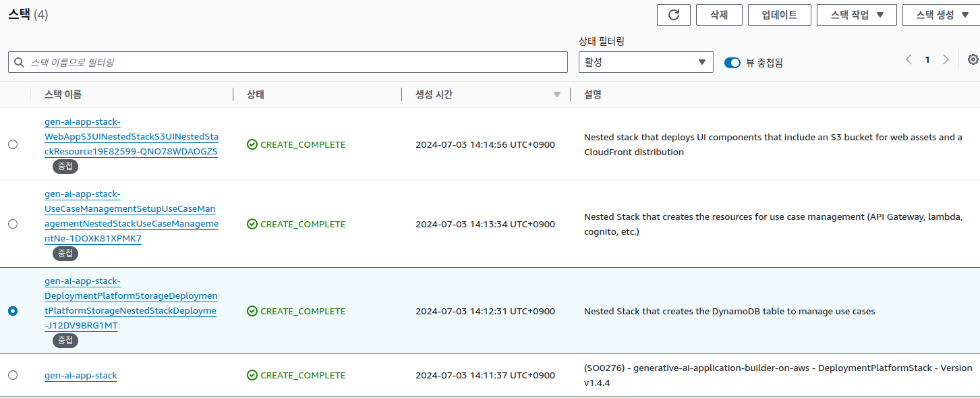Image resolution: width=980 pixels, height=398 pixels.
Task: Open the gen-ai-app-stack link
Action: coord(81,375)
